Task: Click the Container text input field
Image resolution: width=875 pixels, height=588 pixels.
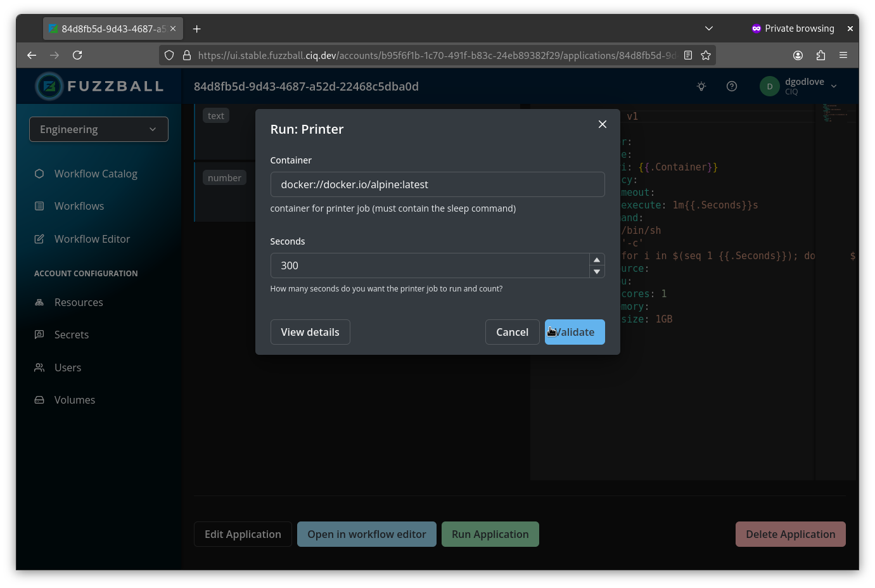Action: (437, 184)
